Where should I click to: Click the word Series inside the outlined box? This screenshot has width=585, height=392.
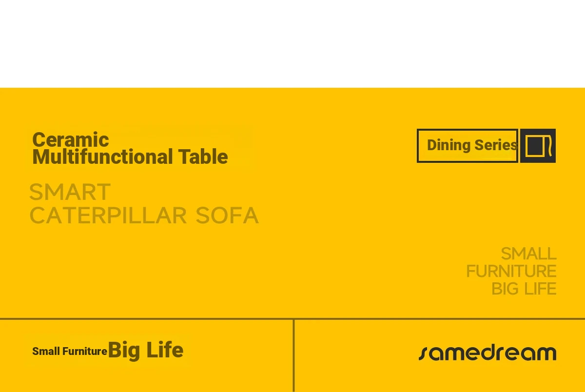[x=496, y=145]
